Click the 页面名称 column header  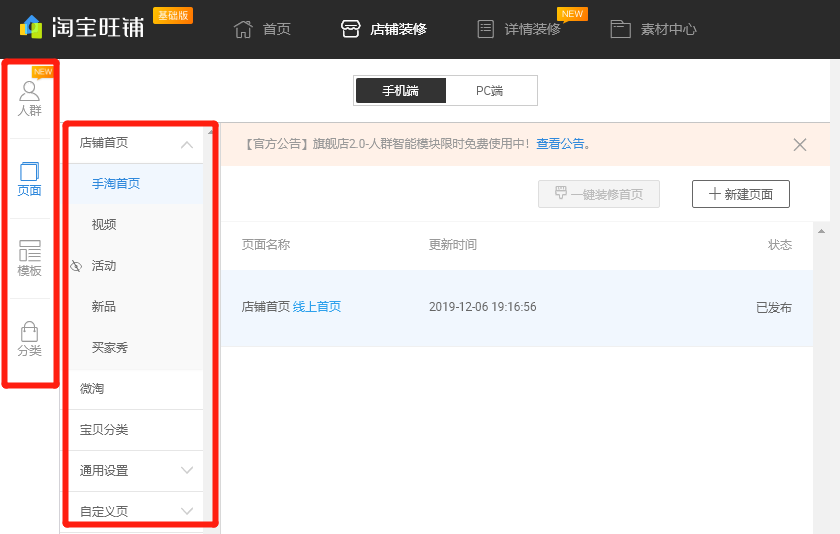click(x=266, y=245)
